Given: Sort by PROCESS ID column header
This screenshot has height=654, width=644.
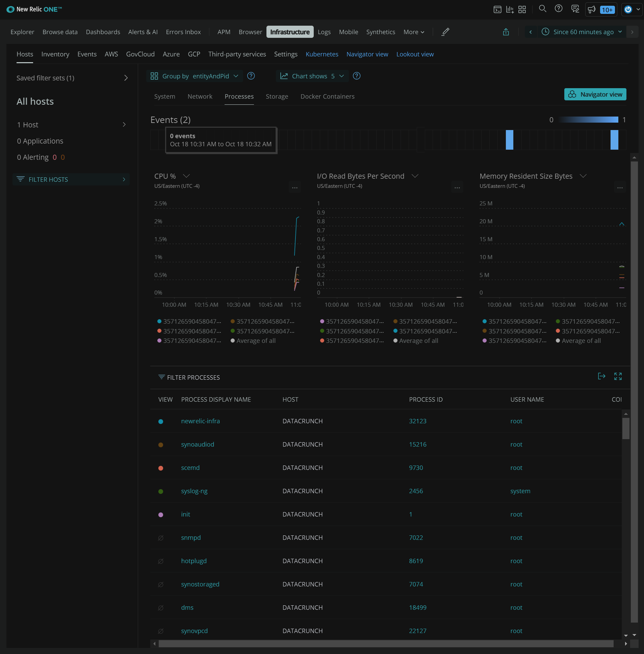Looking at the screenshot, I should coord(426,400).
